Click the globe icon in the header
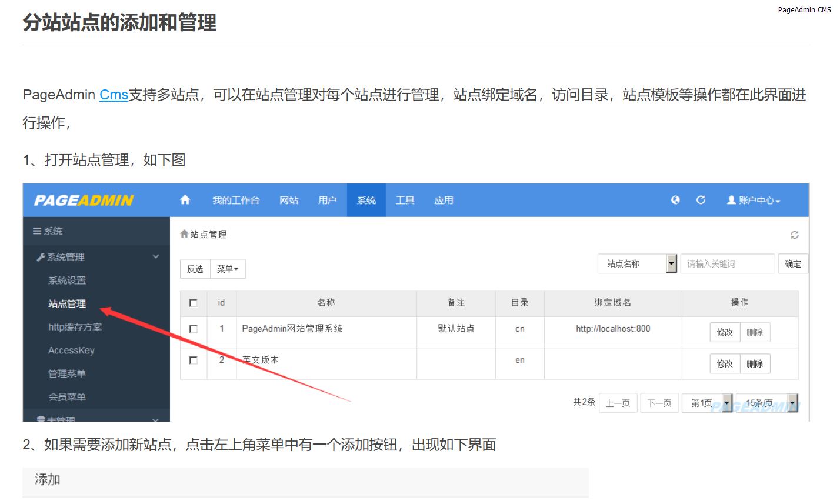This screenshot has width=840, height=504. (x=675, y=200)
